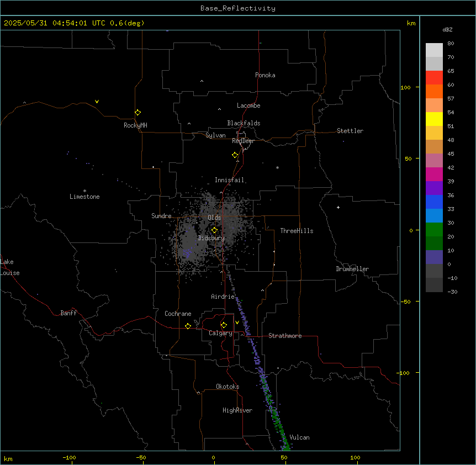
Task: Click the Airdrie label
Action: click(223, 297)
